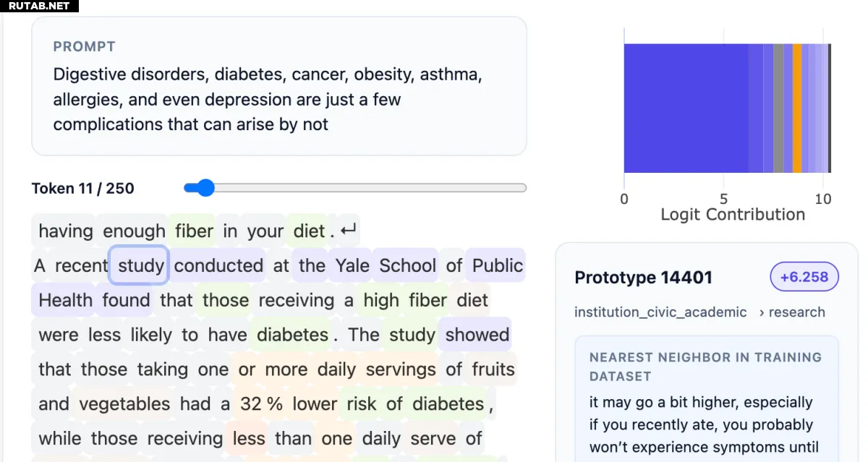This screenshot has height=462, width=868.
Task: Select the highlighted "conducted" token
Action: 218,265
